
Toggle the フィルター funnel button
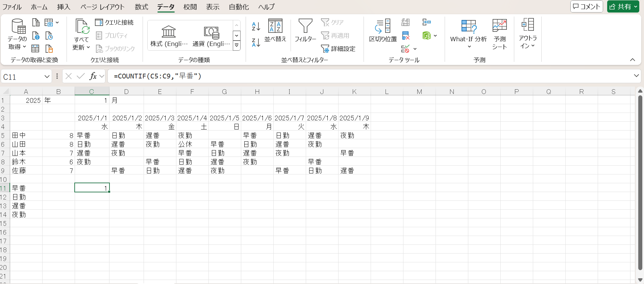point(305,31)
